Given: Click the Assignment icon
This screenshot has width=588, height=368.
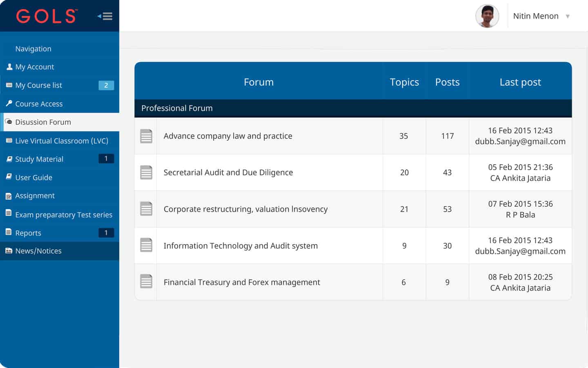Looking at the screenshot, I should (9, 196).
